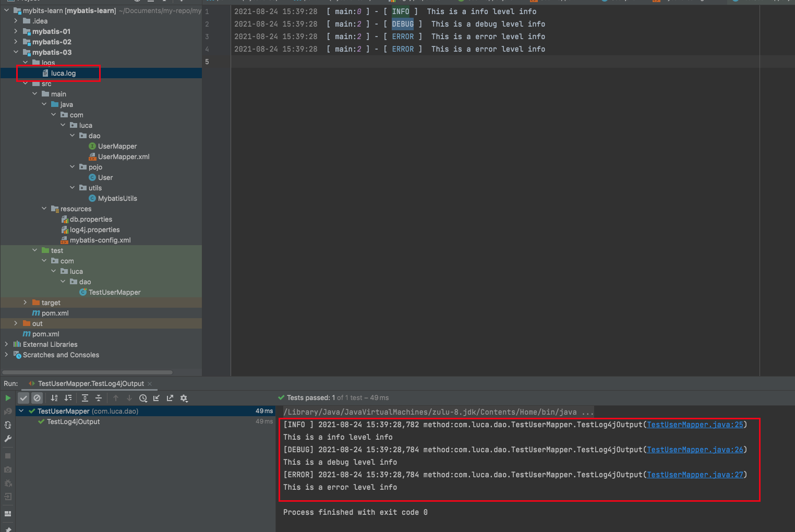Open TestUserMapper test class
The height and width of the screenshot is (532, 795).
[x=114, y=292]
